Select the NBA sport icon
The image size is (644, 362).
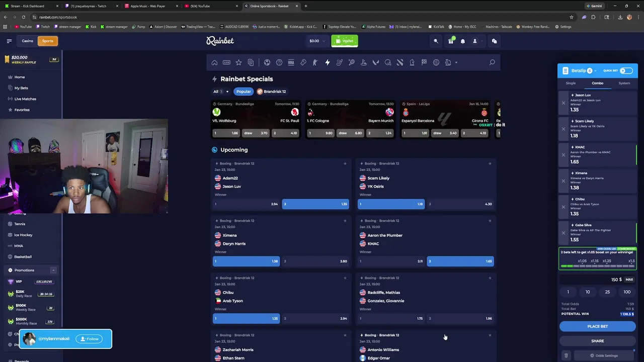291,62
